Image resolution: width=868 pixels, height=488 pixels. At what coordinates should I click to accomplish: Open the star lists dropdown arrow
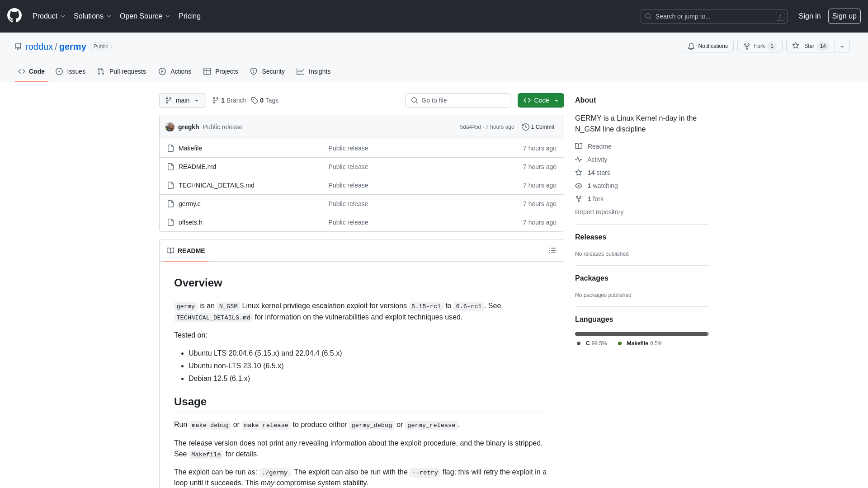tap(842, 46)
